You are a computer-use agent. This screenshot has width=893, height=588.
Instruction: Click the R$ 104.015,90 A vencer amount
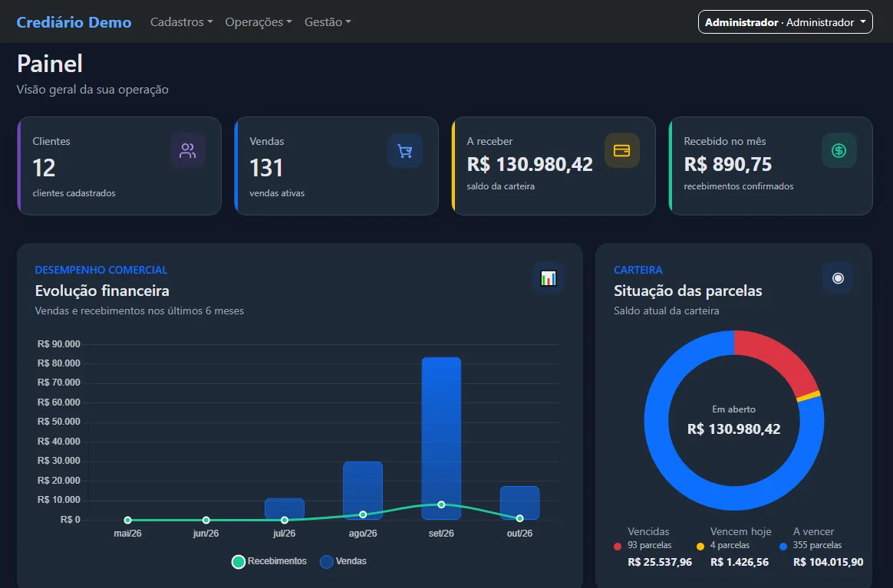click(x=828, y=563)
